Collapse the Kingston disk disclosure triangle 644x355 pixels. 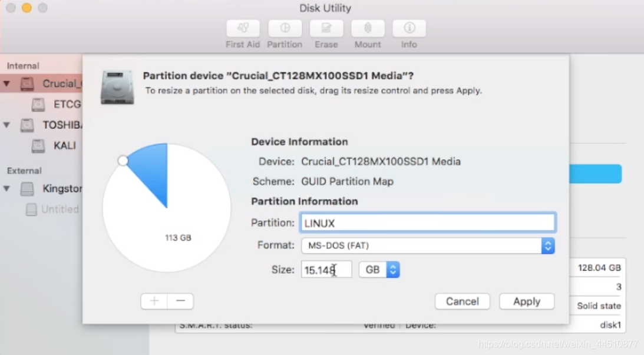click(x=6, y=189)
